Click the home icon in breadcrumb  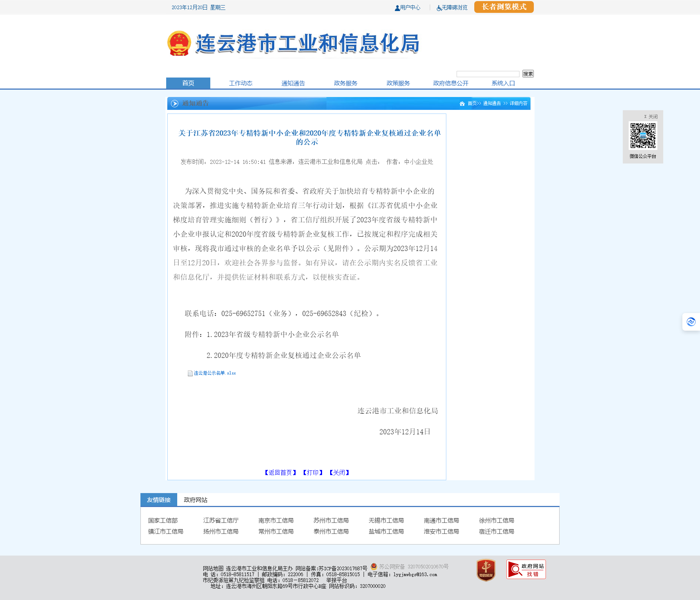pos(462,104)
